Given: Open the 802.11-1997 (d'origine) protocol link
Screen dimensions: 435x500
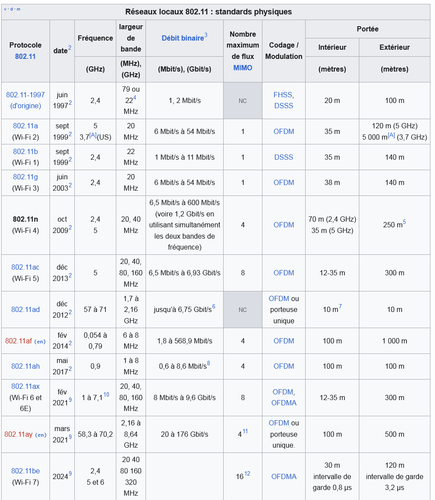Looking at the screenshot, I should pos(25,100).
